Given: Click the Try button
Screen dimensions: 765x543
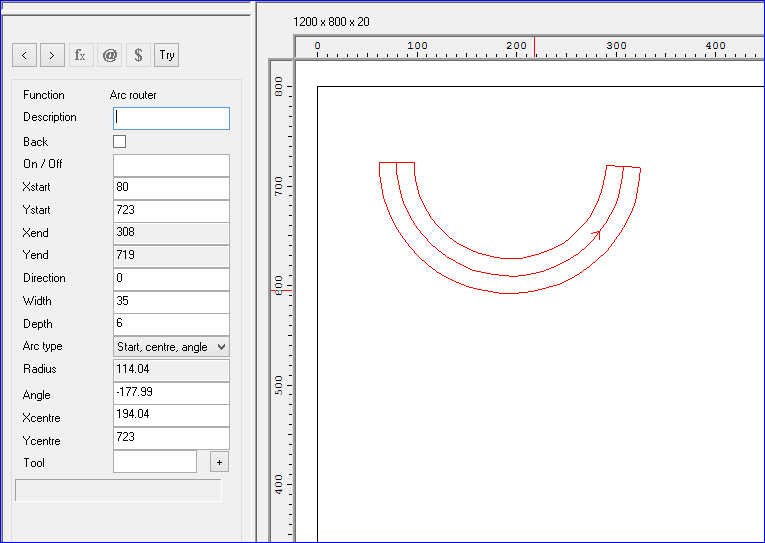Looking at the screenshot, I should [x=166, y=55].
